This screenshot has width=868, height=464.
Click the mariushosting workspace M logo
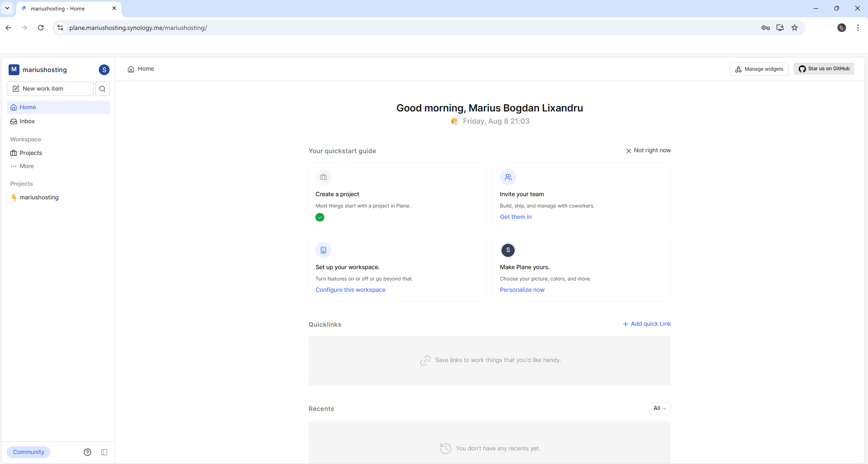[x=14, y=69]
